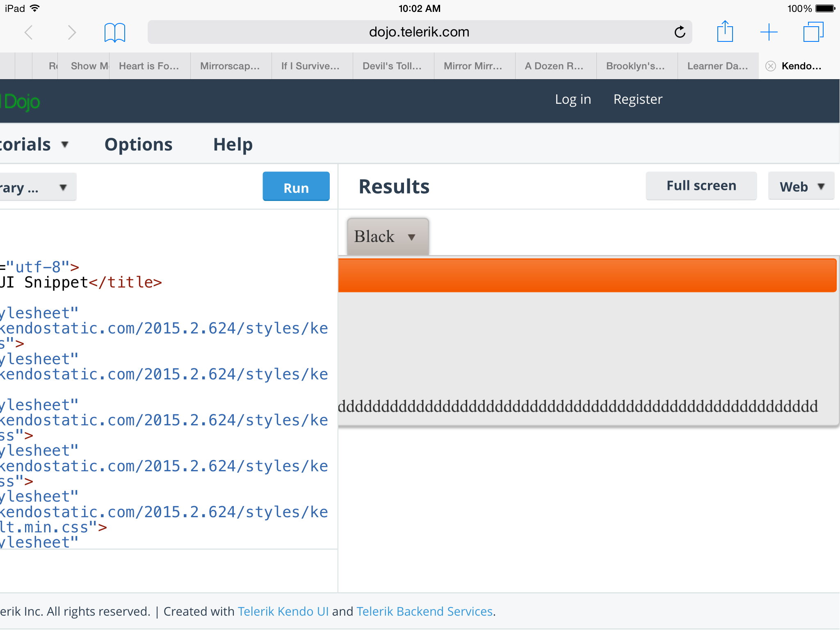This screenshot has height=630, width=840.
Task: Follow the Telerik Kendo UI link
Action: (x=283, y=611)
